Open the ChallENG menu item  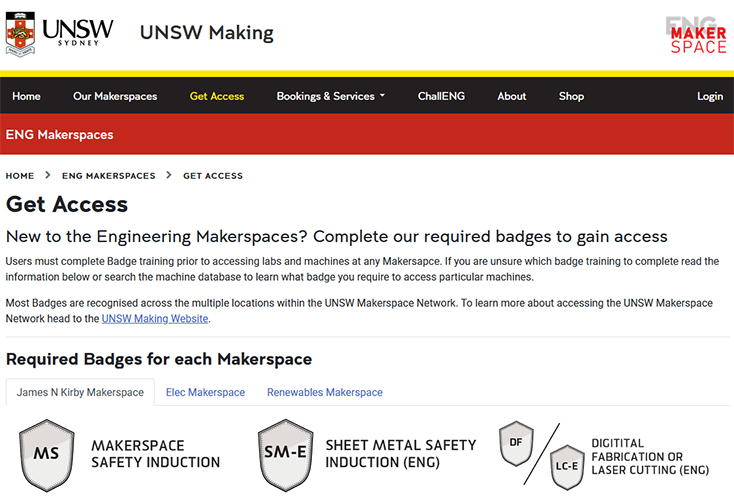441,96
